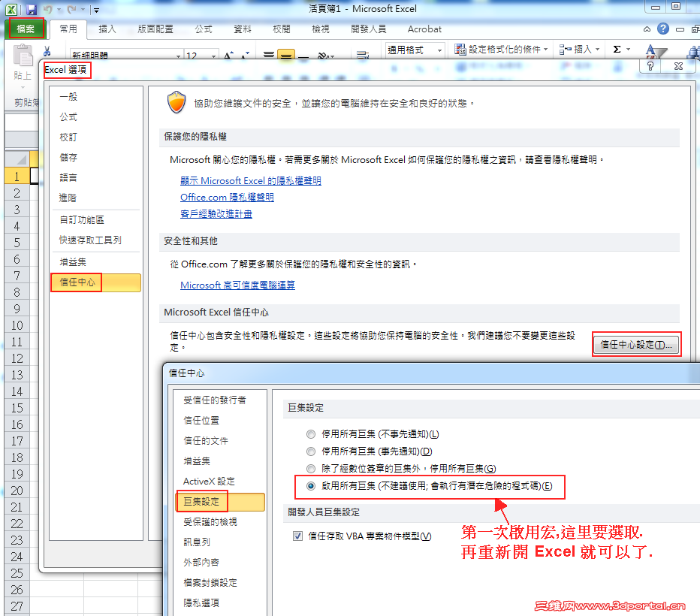The width and height of the screenshot is (700, 616).
Task: Switch to the 版面配置 ribbon tab
Action: [155, 29]
